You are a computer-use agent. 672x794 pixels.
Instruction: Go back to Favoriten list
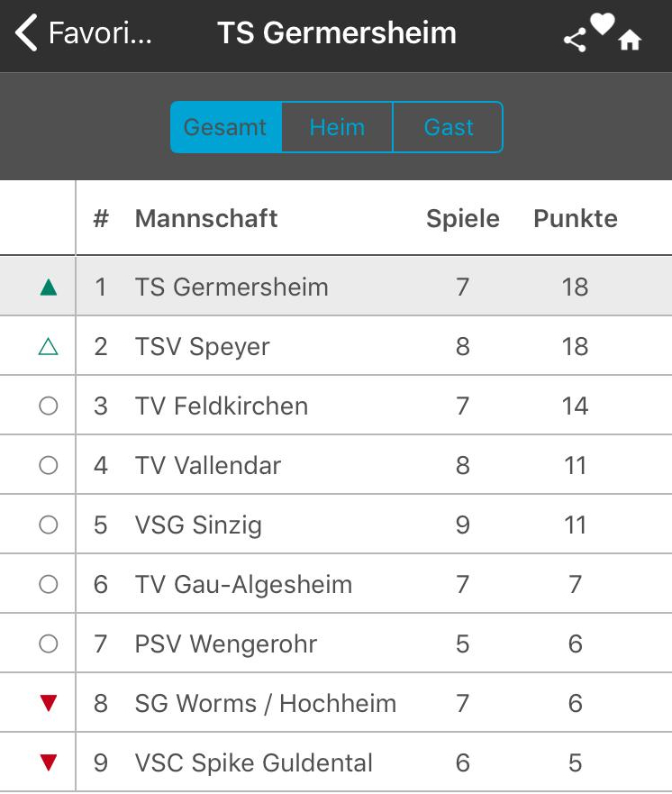pyautogui.click(x=84, y=33)
